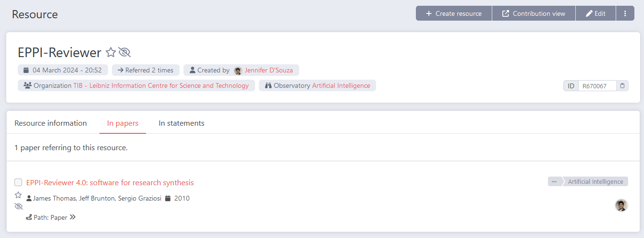644x238 pixels.
Task: Copy the resource ID to clipboard
Action: [x=622, y=86]
